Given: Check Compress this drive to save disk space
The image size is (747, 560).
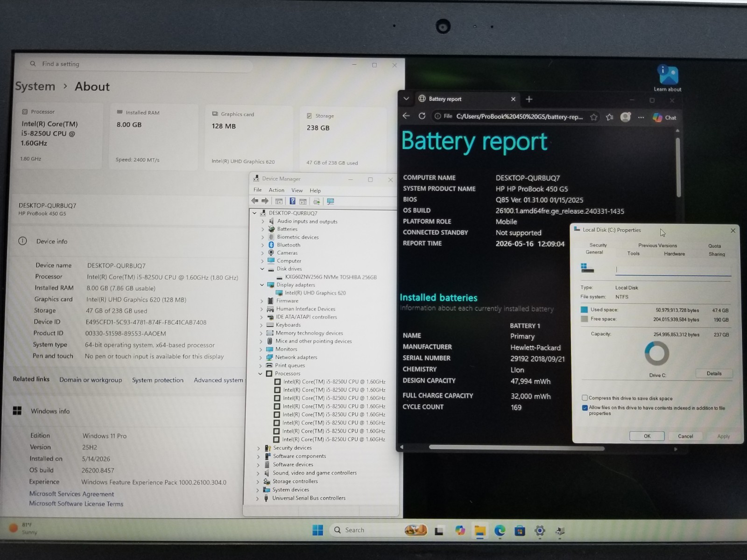Looking at the screenshot, I should [585, 398].
